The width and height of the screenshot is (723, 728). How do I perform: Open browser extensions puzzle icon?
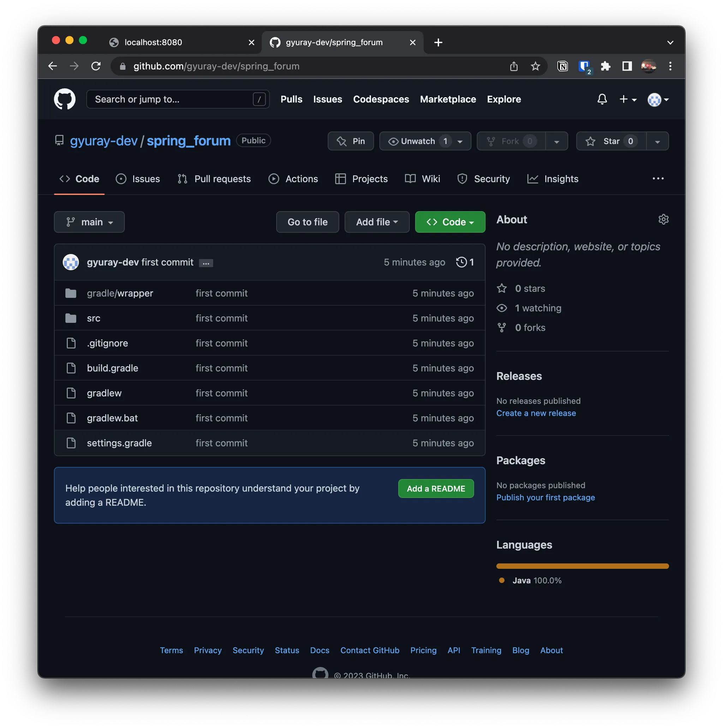coord(605,66)
